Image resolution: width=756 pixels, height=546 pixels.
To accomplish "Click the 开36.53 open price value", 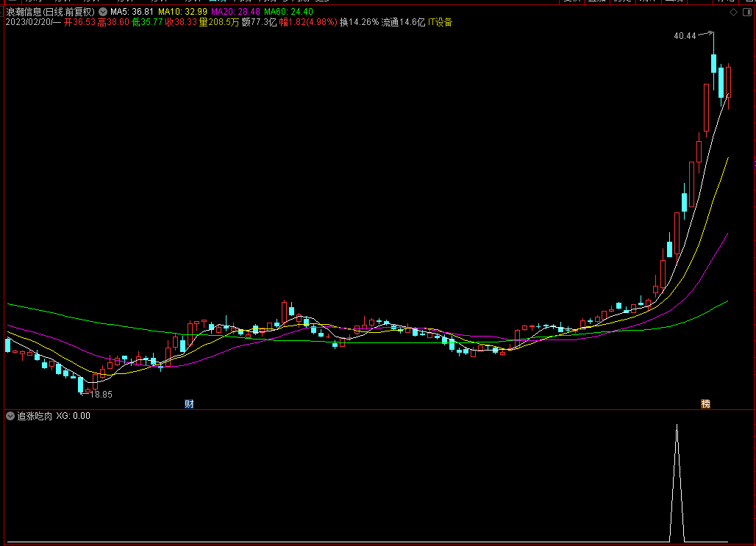I will 79,22.
